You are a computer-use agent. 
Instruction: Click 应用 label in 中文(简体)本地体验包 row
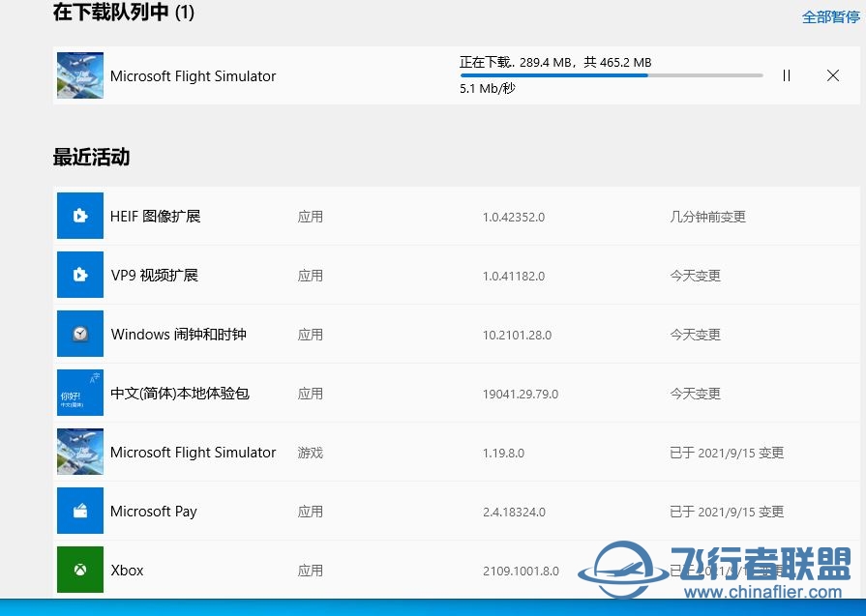click(x=310, y=395)
